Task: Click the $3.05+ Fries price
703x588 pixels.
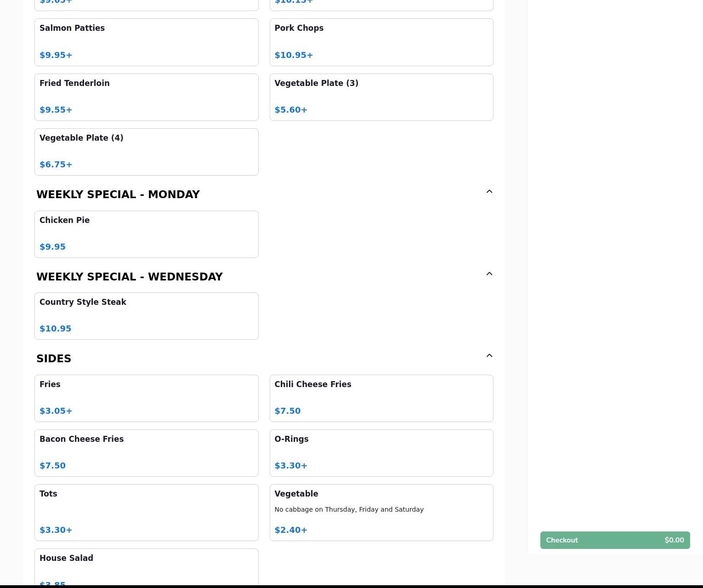Action: (x=56, y=411)
